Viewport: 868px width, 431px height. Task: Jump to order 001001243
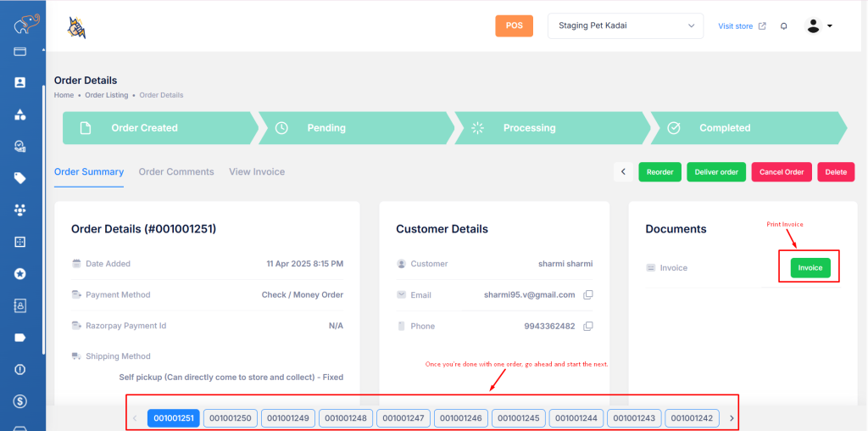pos(634,418)
